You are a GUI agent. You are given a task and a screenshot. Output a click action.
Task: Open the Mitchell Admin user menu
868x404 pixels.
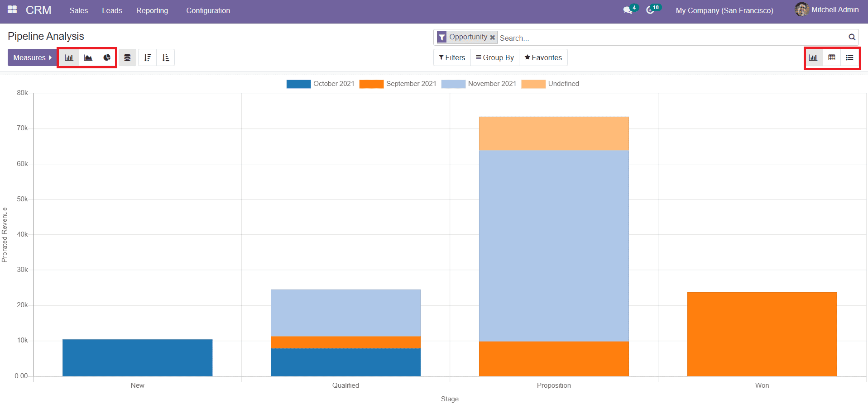(x=827, y=10)
